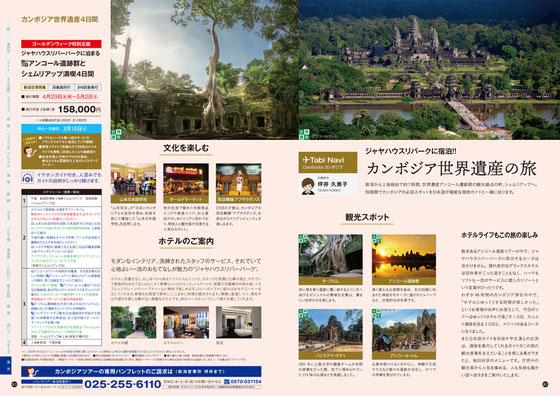This screenshot has height=396, width=560.
Task: Click the カンボジア世界遺産4日間 page header
Action: [60, 19]
